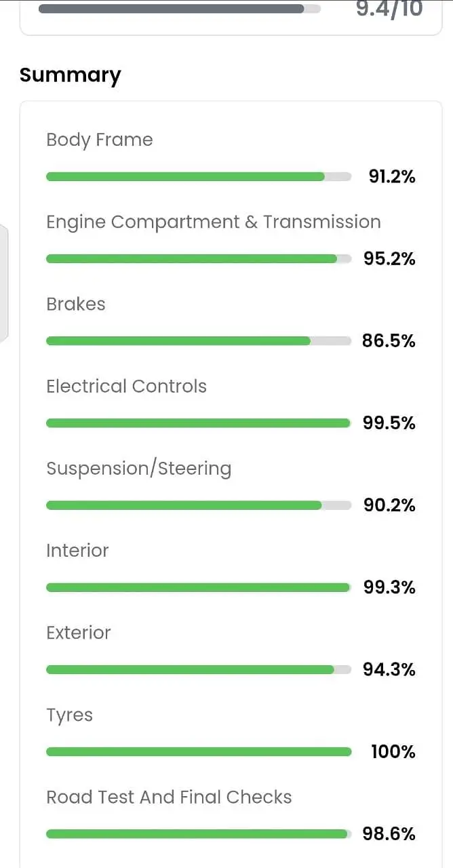Click the Brakes progress bar

[198, 341]
